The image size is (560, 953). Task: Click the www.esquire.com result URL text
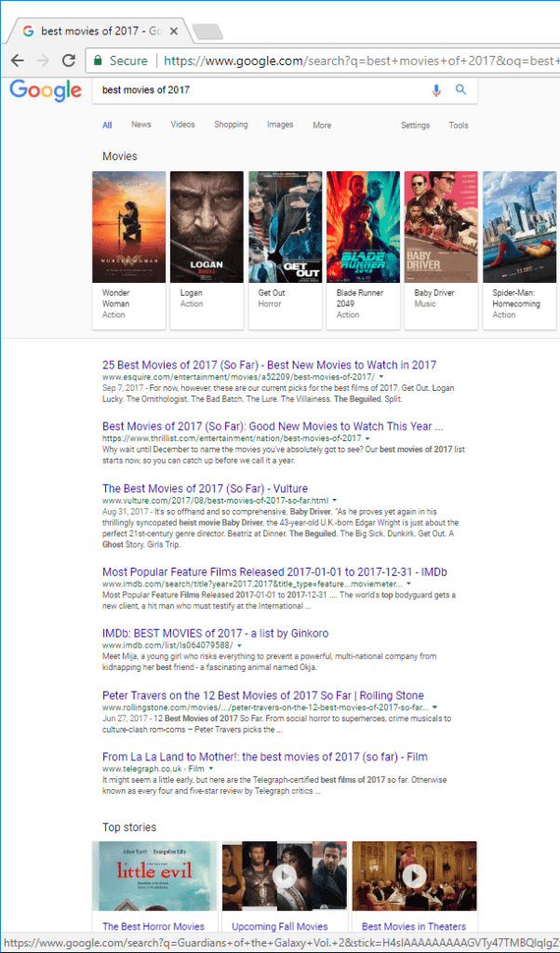238,378
